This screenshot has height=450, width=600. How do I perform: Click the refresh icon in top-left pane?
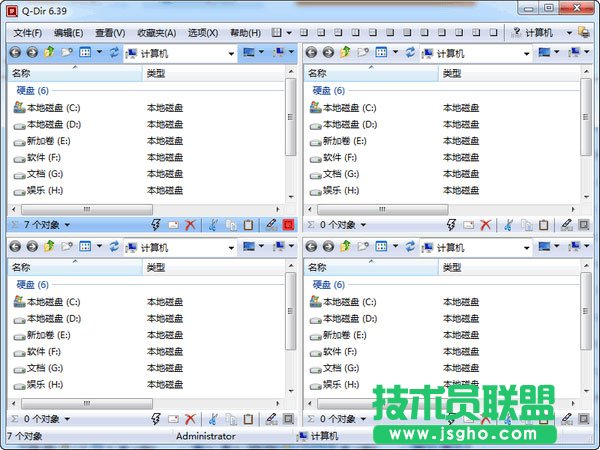tap(113, 52)
